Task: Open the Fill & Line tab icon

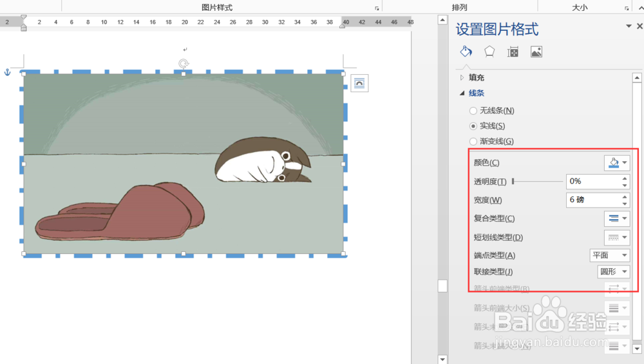Action: (466, 52)
